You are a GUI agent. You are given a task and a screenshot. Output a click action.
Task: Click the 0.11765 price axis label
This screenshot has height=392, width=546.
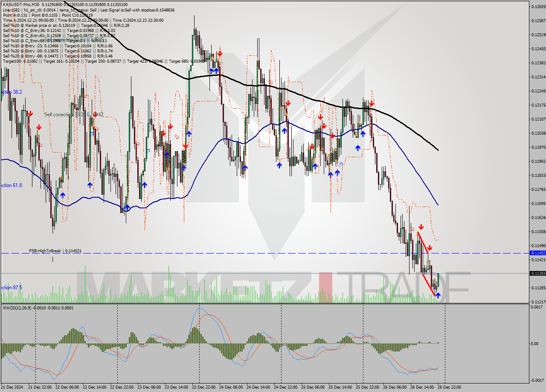point(538,189)
